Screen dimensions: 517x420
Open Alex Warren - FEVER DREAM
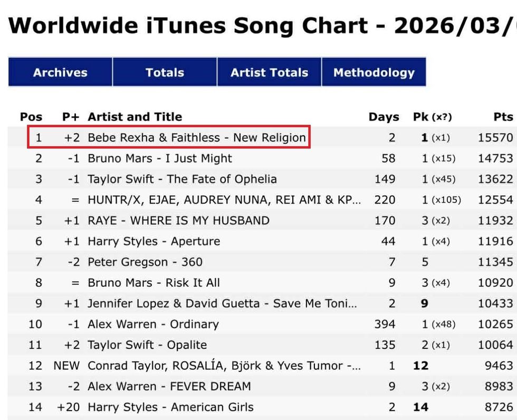[169, 386]
